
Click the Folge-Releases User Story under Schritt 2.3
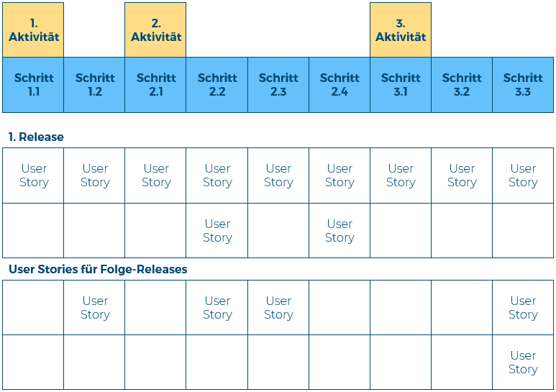pos(278,308)
